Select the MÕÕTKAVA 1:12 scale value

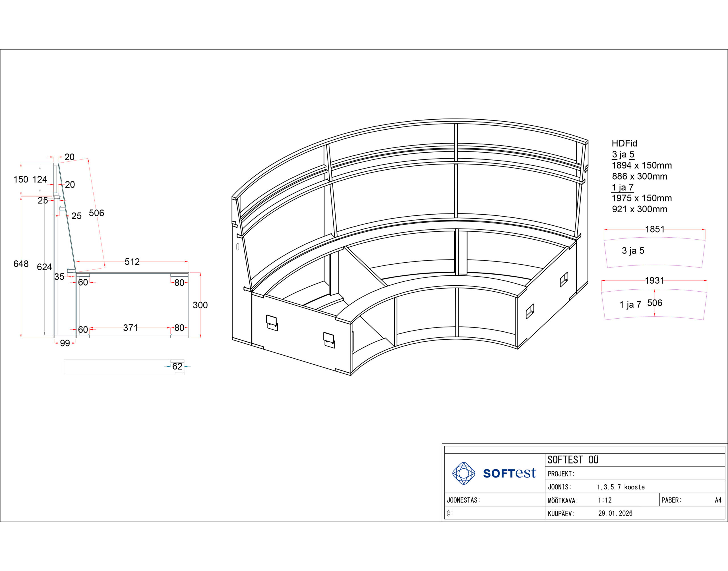click(x=605, y=500)
